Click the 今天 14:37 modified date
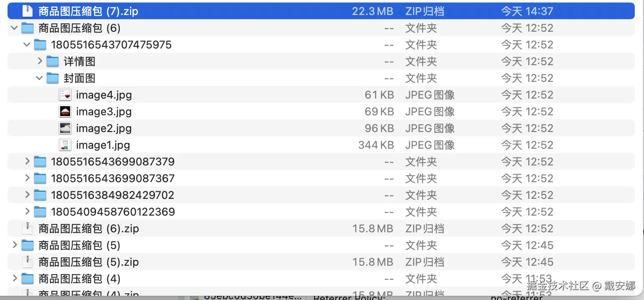Viewport: 644px width, 300px height. (527, 11)
